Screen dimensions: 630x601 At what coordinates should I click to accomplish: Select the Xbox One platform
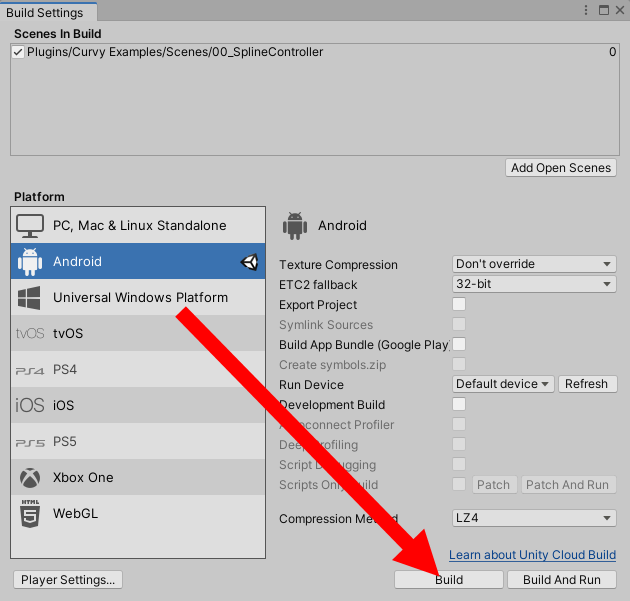[138, 477]
